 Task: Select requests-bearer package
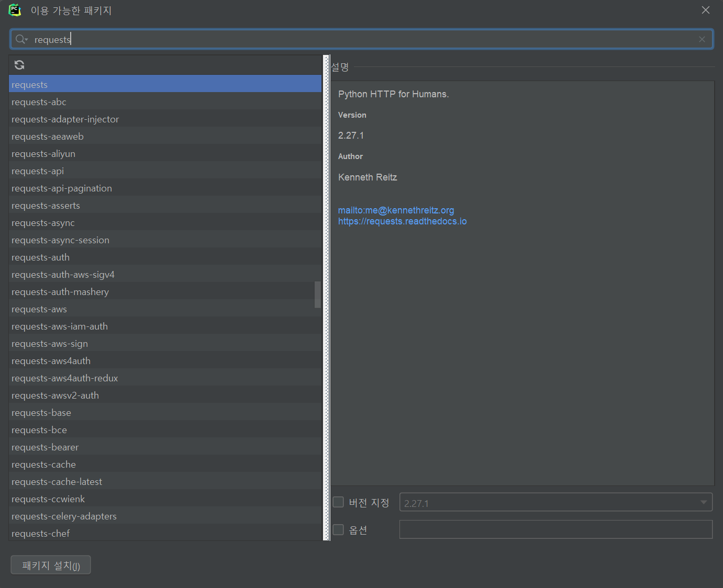[x=165, y=447]
